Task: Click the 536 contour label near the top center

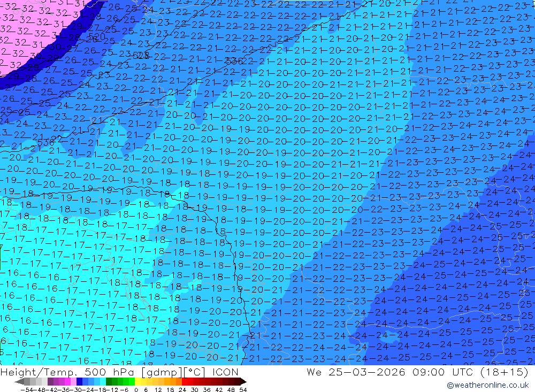Action: [x=234, y=60]
